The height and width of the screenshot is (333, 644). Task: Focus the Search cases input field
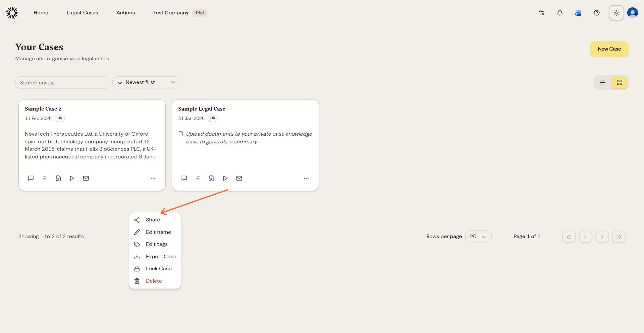coord(62,82)
